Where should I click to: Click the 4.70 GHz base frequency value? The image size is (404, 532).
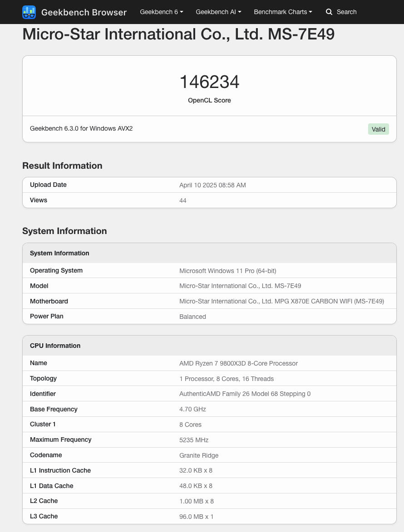[x=192, y=409]
